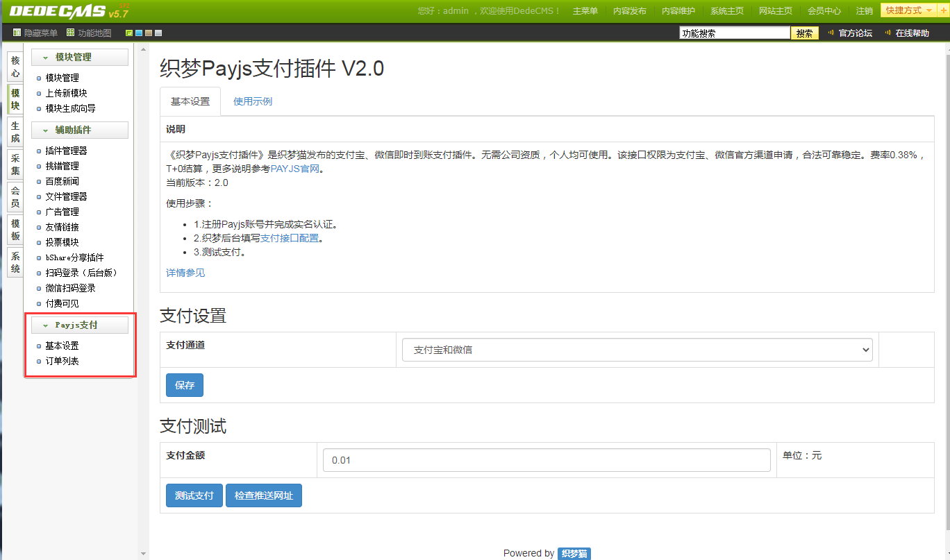950x560 pixels.
Task: Open 挑错管理 in the sidebar
Action: (62, 166)
